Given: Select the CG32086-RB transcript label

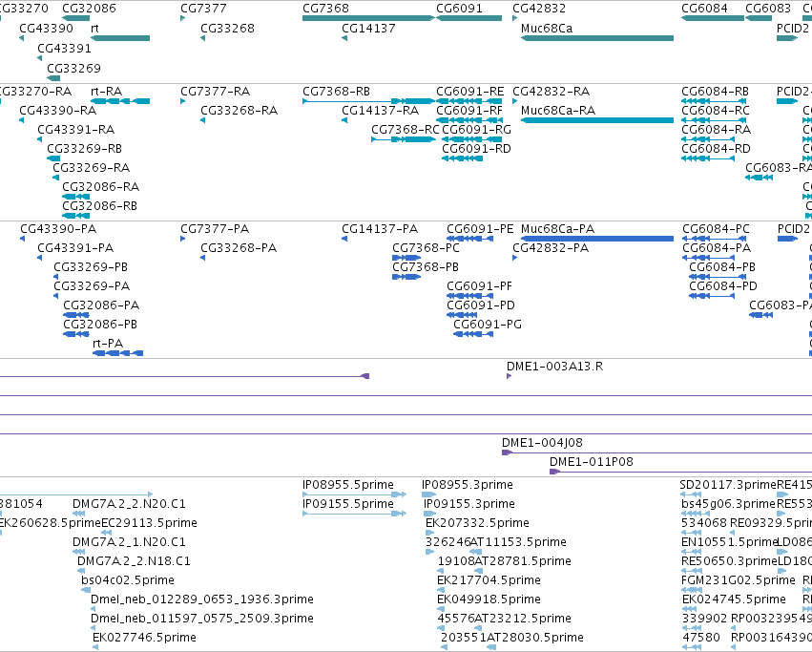Looking at the screenshot, I should 100,206.
